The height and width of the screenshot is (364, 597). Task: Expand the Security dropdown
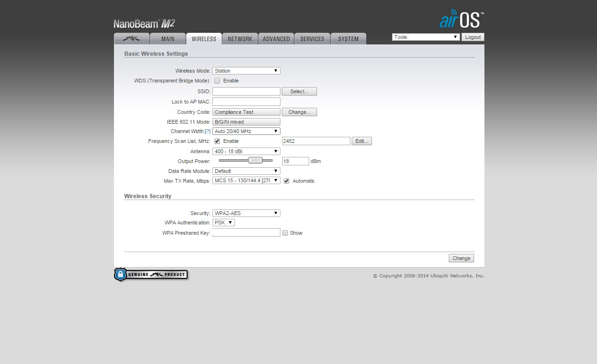pos(246,213)
